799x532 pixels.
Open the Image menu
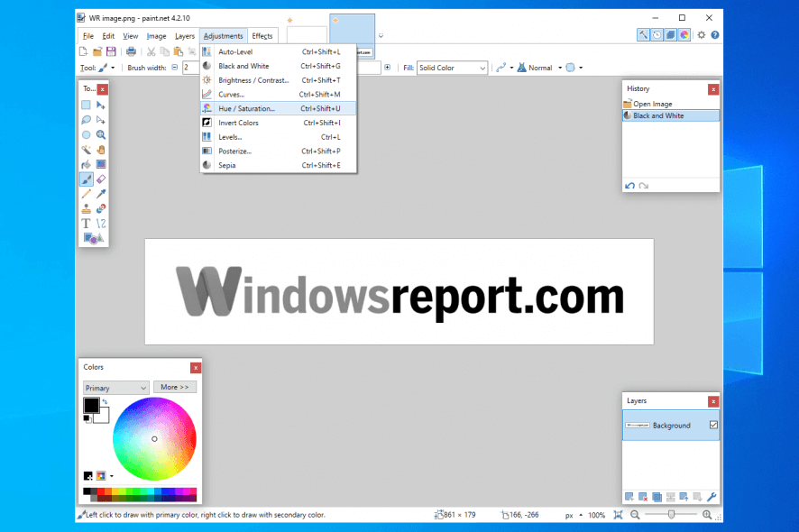156,36
